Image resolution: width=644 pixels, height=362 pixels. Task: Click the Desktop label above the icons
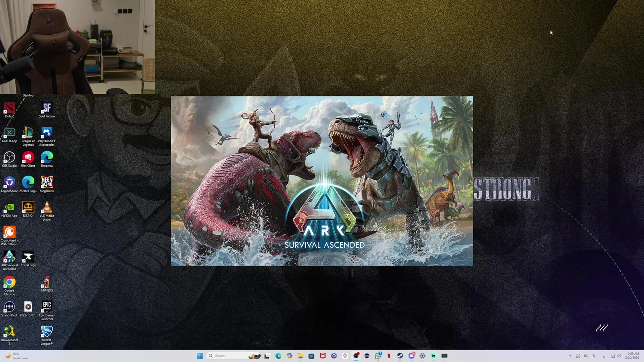click(x=28, y=95)
